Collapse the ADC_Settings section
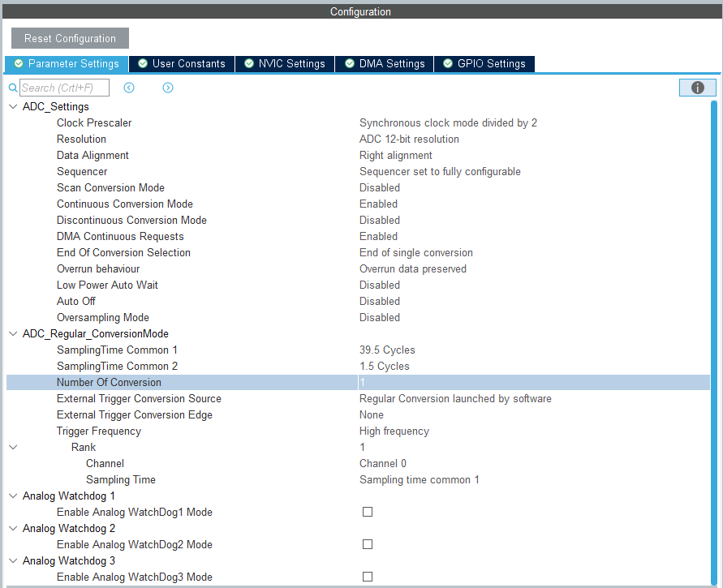 click(x=13, y=106)
